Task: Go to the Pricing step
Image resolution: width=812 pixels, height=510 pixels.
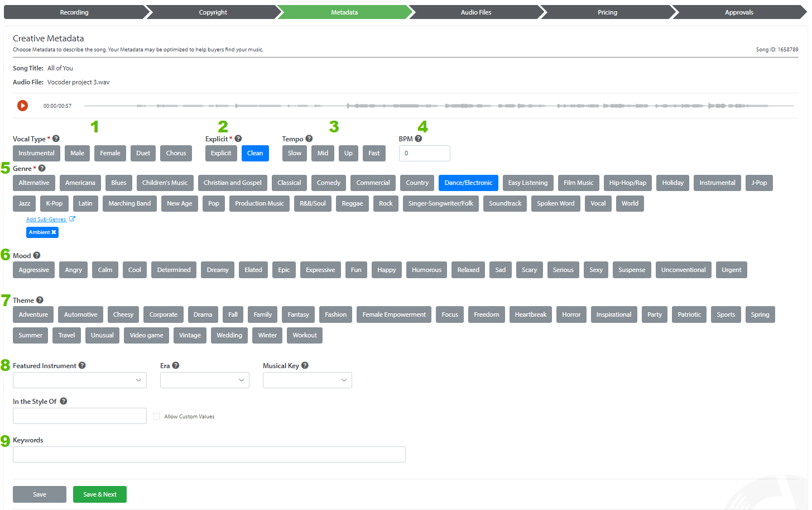Action: pyautogui.click(x=608, y=12)
